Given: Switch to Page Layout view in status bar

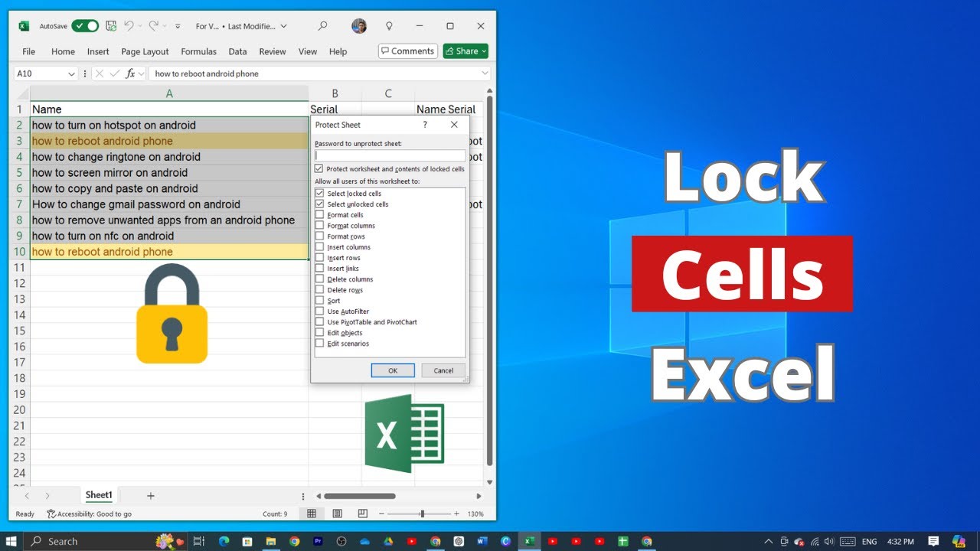Looking at the screenshot, I should pos(337,514).
